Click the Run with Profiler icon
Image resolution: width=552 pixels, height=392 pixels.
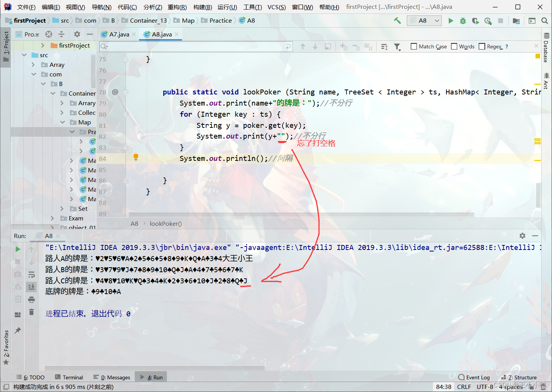coord(488,21)
